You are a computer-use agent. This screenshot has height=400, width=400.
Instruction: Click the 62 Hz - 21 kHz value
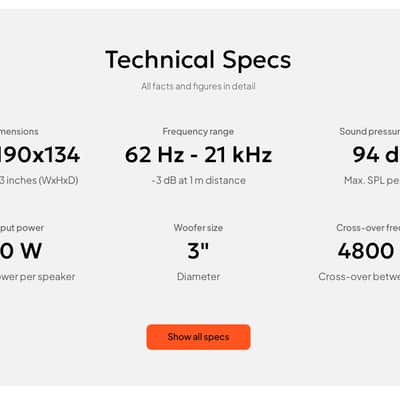click(198, 155)
